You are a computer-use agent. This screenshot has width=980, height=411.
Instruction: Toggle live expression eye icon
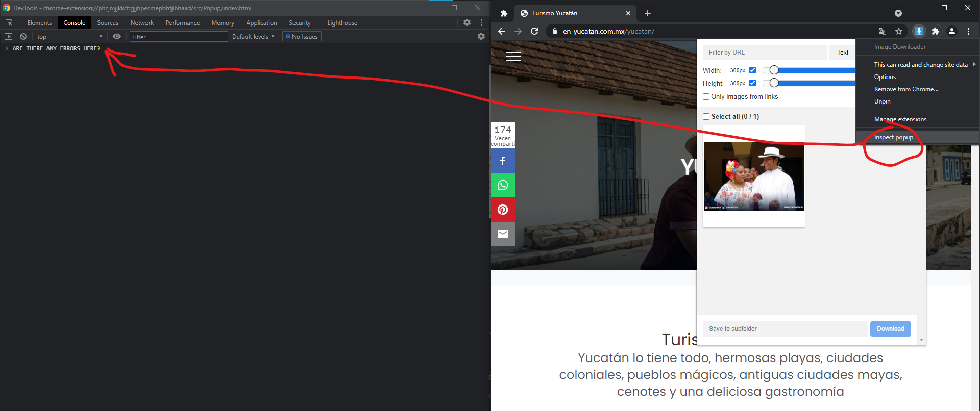117,37
